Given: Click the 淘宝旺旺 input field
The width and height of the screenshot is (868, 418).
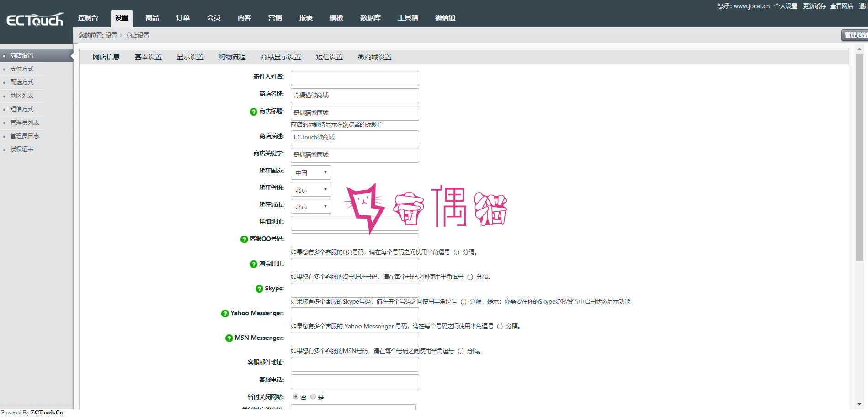Looking at the screenshot, I should click(355, 265).
